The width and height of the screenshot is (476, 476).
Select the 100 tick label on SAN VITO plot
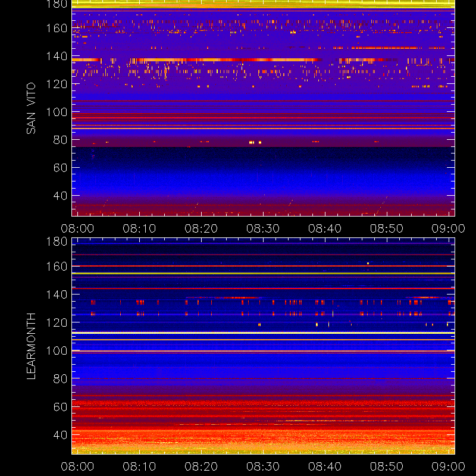click(x=57, y=112)
